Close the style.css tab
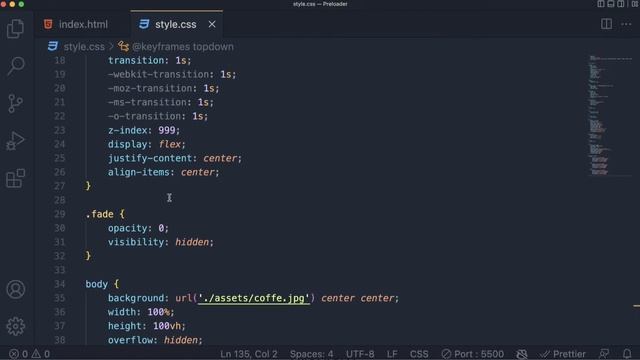 [212, 24]
